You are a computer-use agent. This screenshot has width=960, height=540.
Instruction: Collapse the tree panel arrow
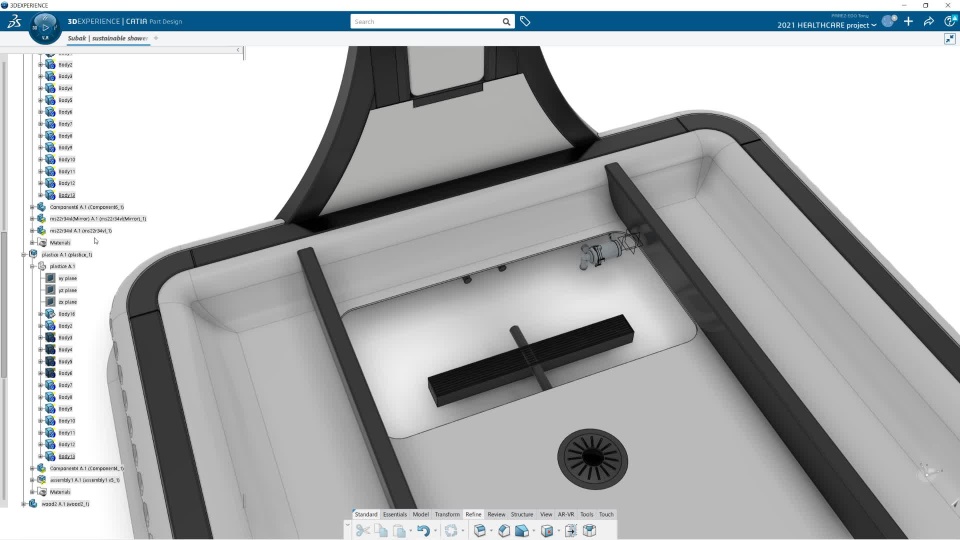click(x=238, y=50)
